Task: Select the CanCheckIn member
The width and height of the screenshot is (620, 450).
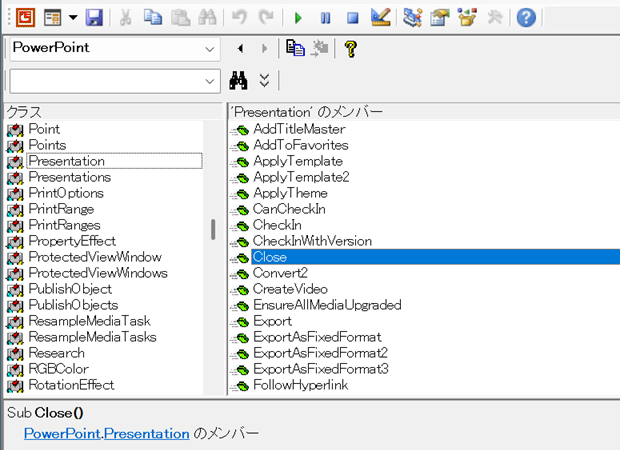Action: pyautogui.click(x=289, y=209)
